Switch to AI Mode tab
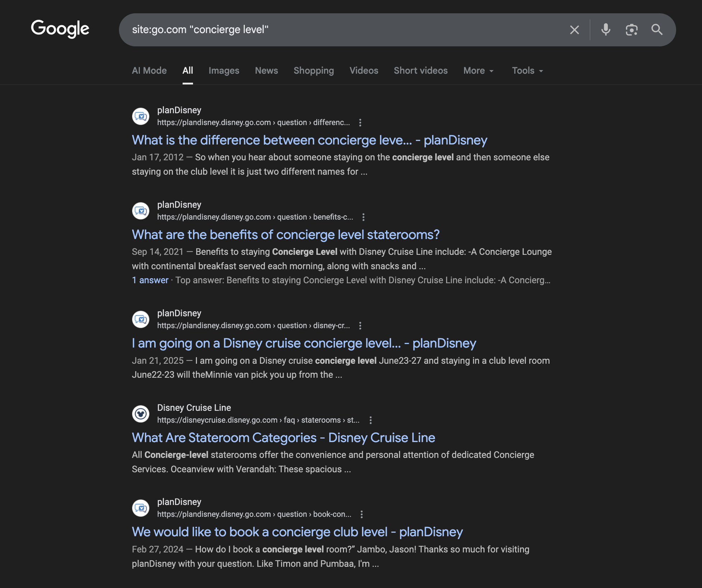 (x=149, y=71)
